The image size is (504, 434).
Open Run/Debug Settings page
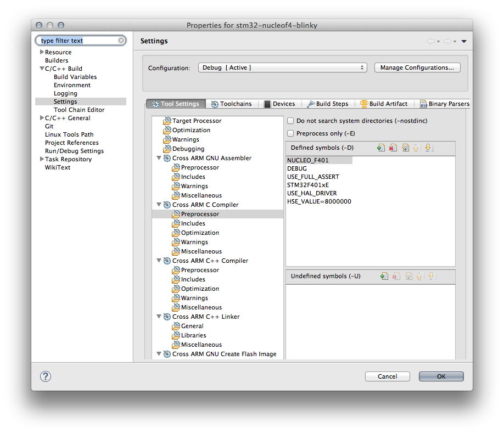pos(74,151)
